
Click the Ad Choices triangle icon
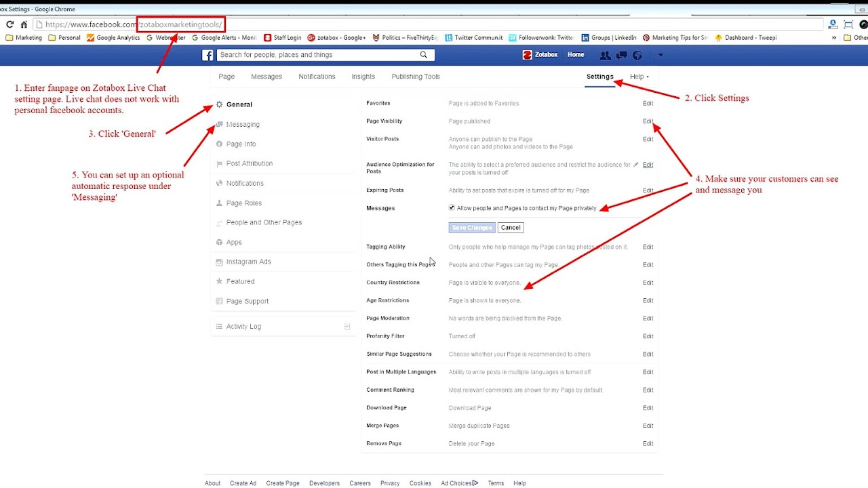coord(475,483)
